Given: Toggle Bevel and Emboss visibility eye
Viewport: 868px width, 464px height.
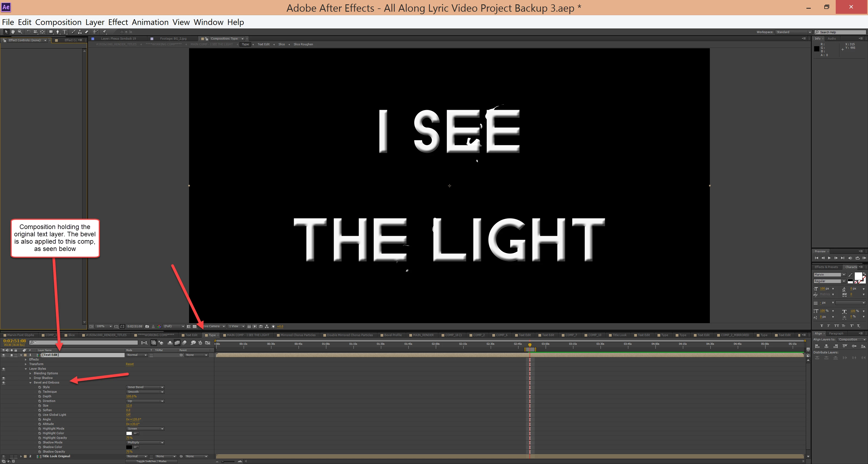Looking at the screenshot, I should (4, 383).
